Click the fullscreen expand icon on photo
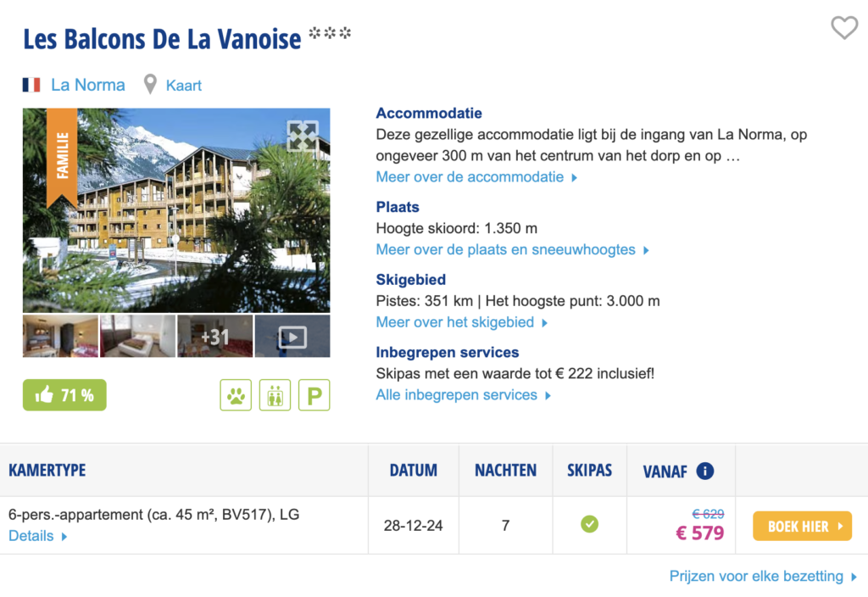The height and width of the screenshot is (597, 868). 303,136
